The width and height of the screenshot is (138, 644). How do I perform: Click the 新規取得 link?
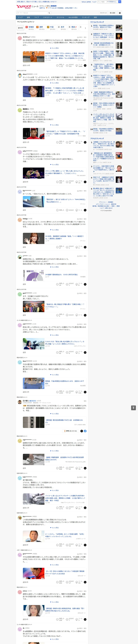point(54,6)
